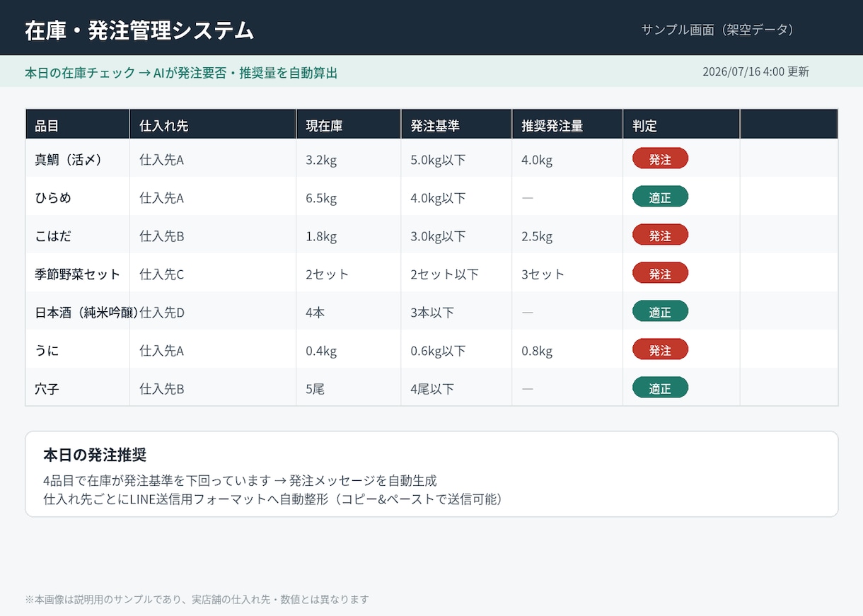Select the こはだ item name
The width and height of the screenshot is (863, 616).
click(53, 236)
